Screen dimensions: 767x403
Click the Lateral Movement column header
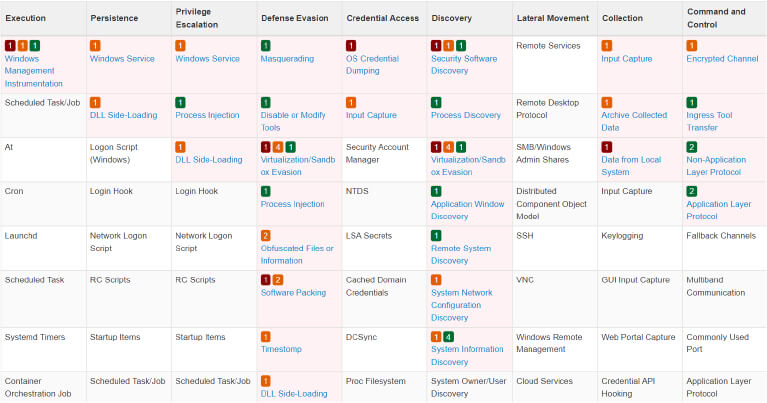(x=552, y=18)
